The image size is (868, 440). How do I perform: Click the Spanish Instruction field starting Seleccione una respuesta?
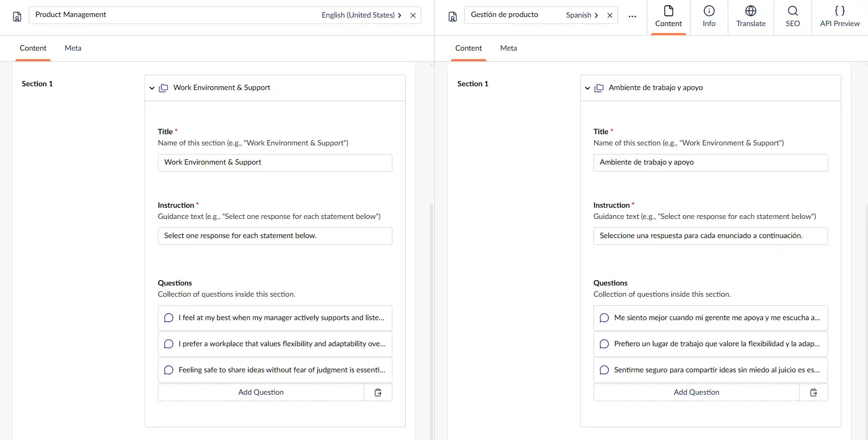(x=711, y=236)
